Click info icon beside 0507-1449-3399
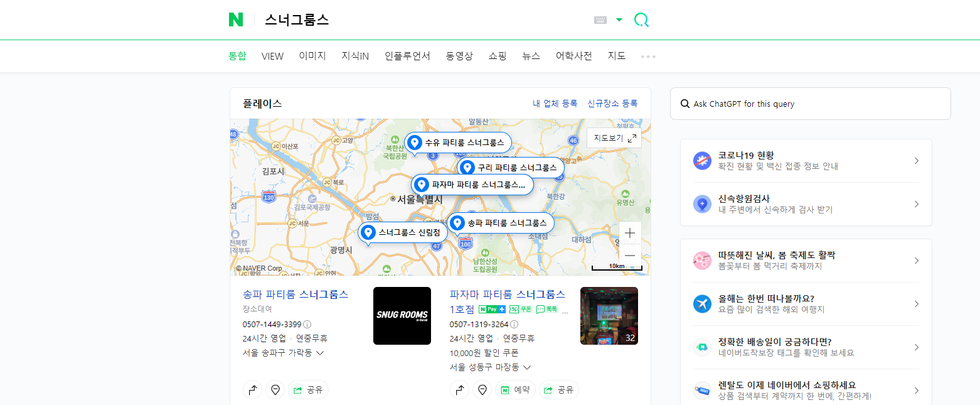The width and height of the screenshot is (980, 405). [x=307, y=325]
